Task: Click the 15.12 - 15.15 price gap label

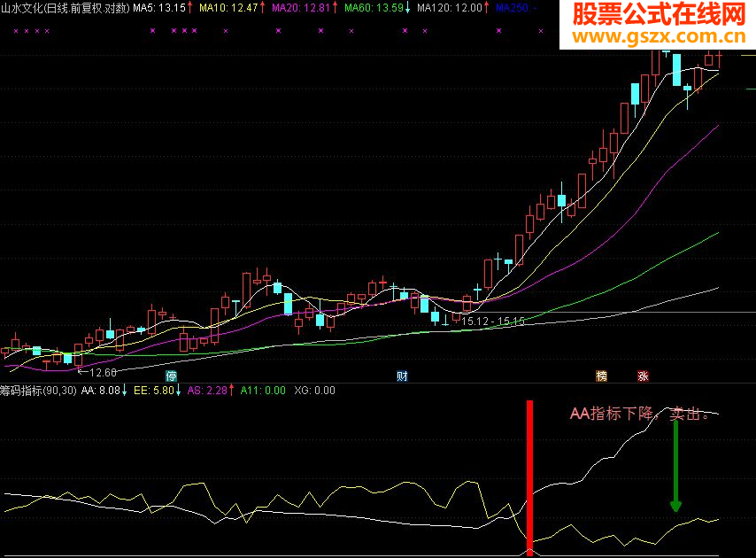Action: [x=493, y=321]
